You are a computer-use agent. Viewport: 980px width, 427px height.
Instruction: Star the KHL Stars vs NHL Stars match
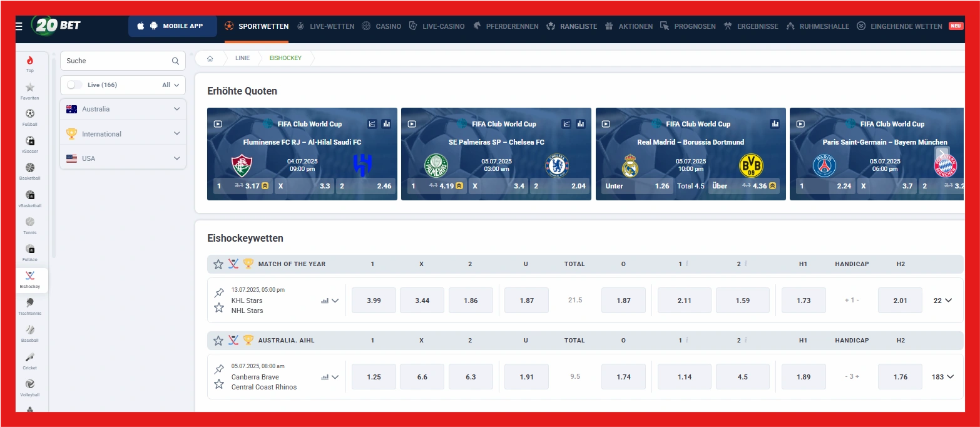coord(219,307)
